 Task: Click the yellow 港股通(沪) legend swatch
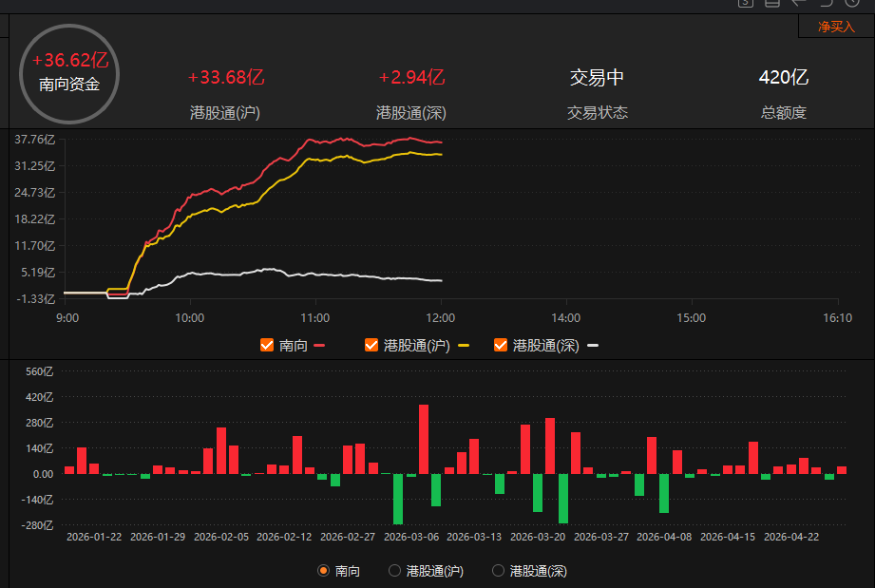click(x=464, y=346)
